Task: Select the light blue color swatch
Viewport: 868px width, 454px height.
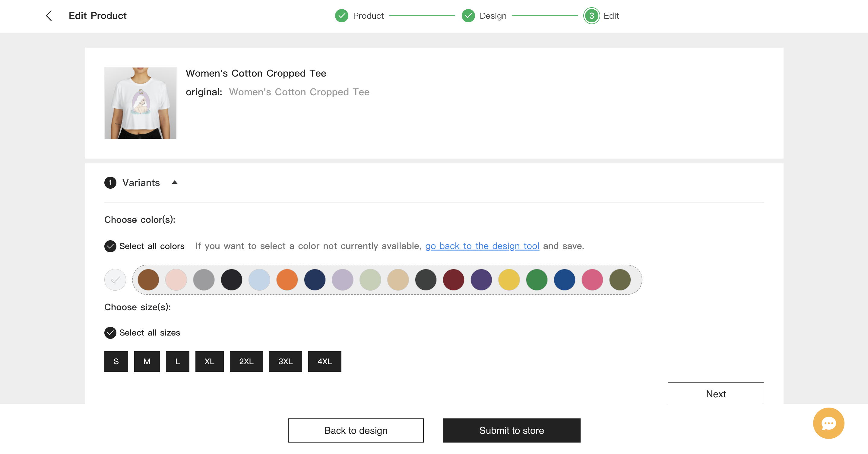Action: pos(259,279)
